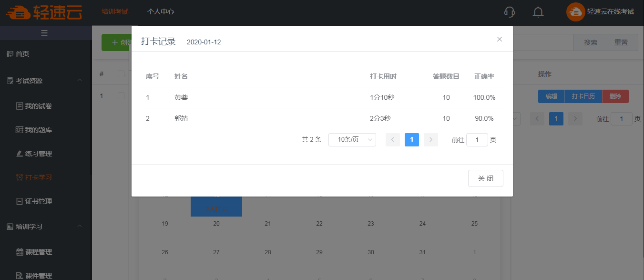The height and width of the screenshot is (280, 644).
Task: Close the 打卡记录 dialog with X icon
Action: (500, 39)
